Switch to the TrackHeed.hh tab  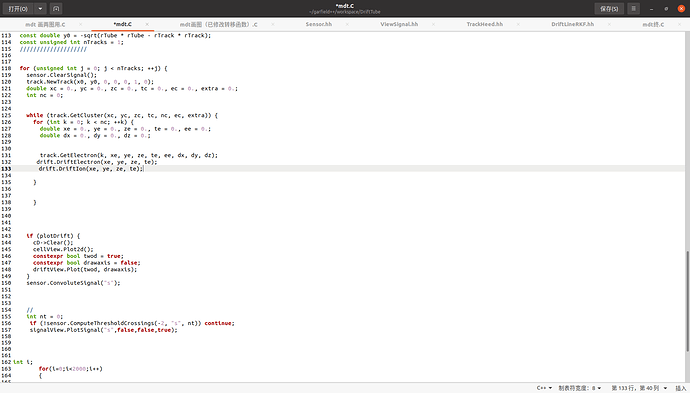[x=484, y=24]
